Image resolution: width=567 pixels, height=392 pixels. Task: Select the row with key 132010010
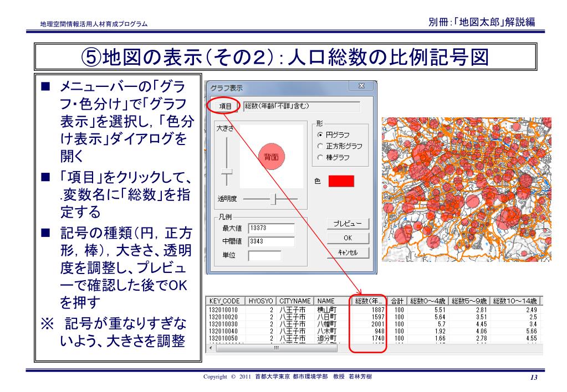point(374,310)
